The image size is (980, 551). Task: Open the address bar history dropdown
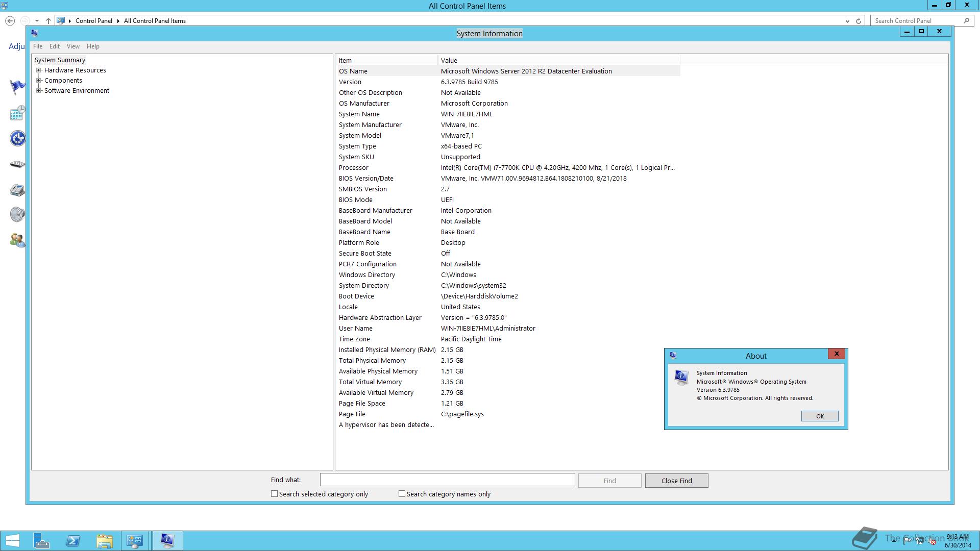point(847,21)
